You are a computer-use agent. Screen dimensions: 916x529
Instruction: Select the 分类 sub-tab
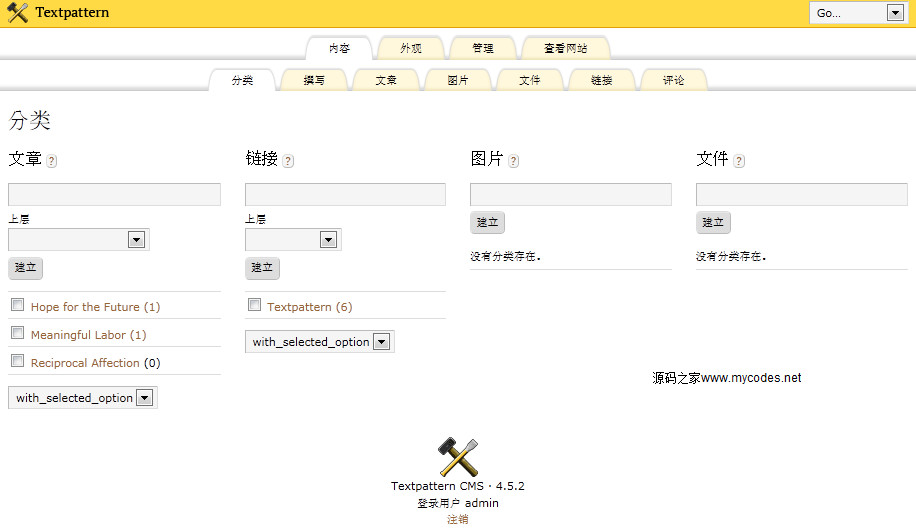point(242,81)
